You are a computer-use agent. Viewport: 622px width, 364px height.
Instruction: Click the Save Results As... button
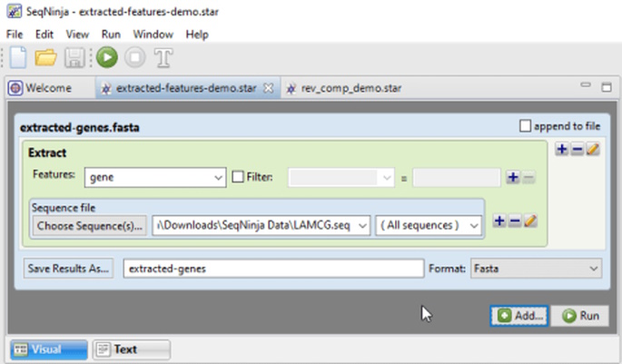pos(68,269)
